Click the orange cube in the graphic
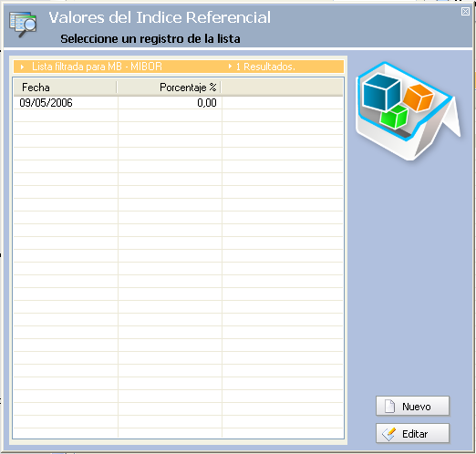The image size is (476, 454). 419,98
